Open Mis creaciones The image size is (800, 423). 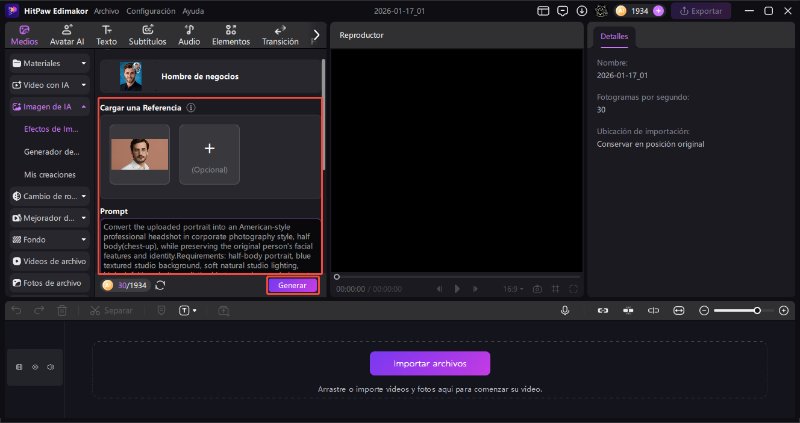click(x=50, y=175)
